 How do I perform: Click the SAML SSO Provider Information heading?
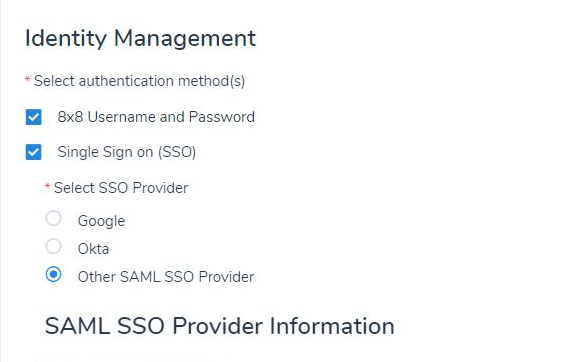click(220, 326)
